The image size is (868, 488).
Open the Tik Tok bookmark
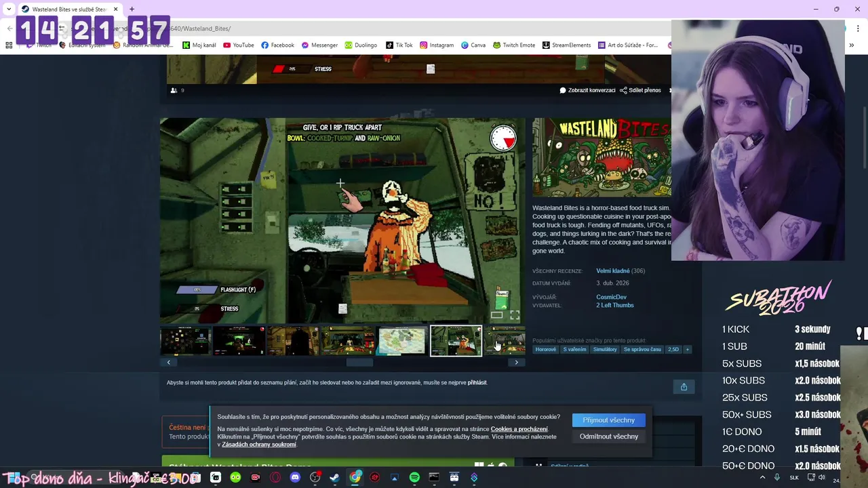click(399, 45)
